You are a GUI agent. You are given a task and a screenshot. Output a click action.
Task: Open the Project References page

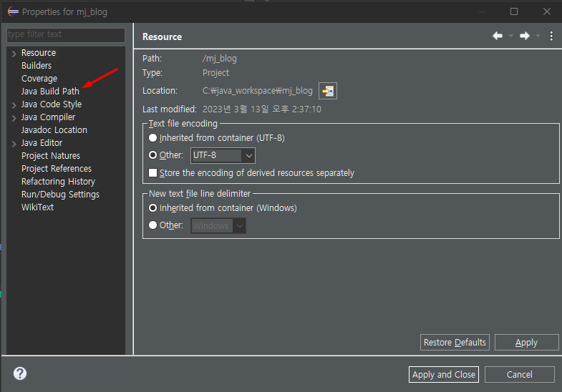point(57,169)
